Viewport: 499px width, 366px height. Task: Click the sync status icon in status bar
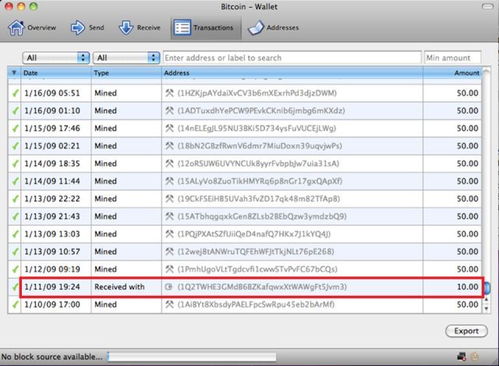[475, 357]
